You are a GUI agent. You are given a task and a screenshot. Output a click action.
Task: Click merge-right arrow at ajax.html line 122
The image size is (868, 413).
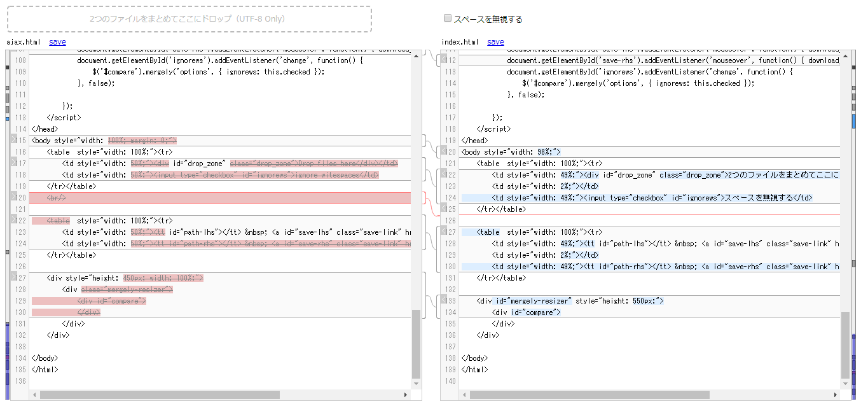point(14,220)
